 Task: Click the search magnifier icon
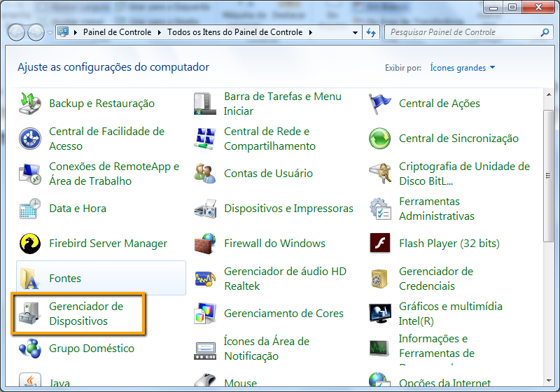tap(545, 32)
